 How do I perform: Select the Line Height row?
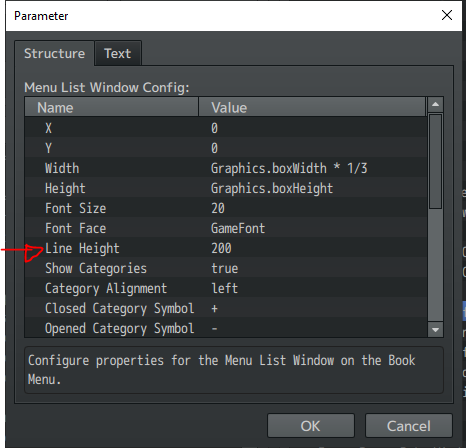(226, 248)
